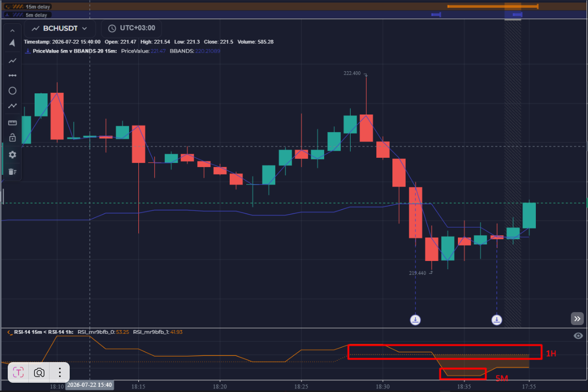Toggle the 15m delay indicator row
The image size is (588, 392).
point(28,6)
